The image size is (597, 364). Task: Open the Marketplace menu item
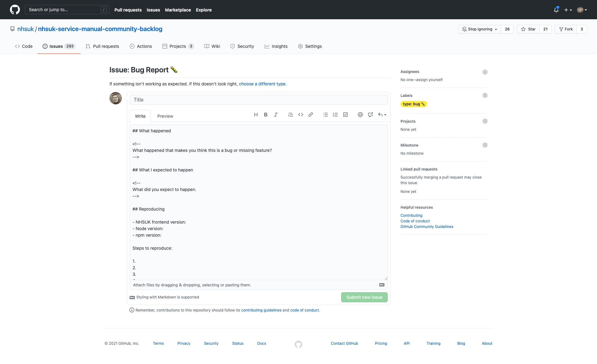click(x=178, y=10)
